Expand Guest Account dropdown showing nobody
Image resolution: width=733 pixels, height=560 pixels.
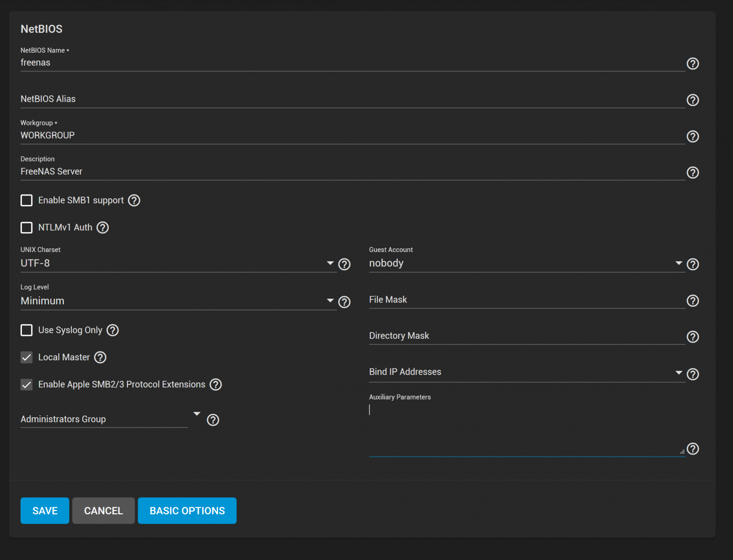point(527,263)
